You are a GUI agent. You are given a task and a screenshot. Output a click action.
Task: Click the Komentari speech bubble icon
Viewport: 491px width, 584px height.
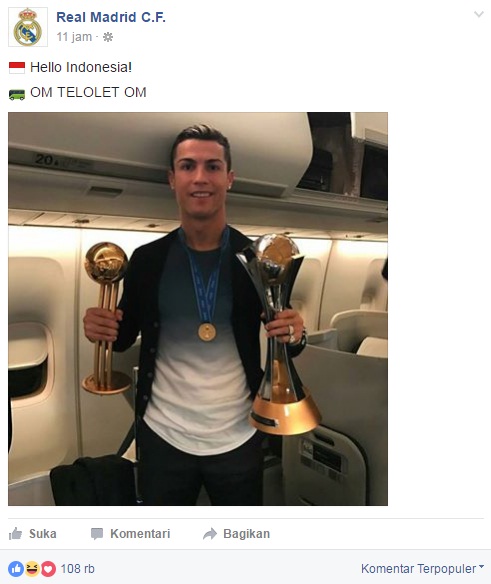[x=97, y=534]
